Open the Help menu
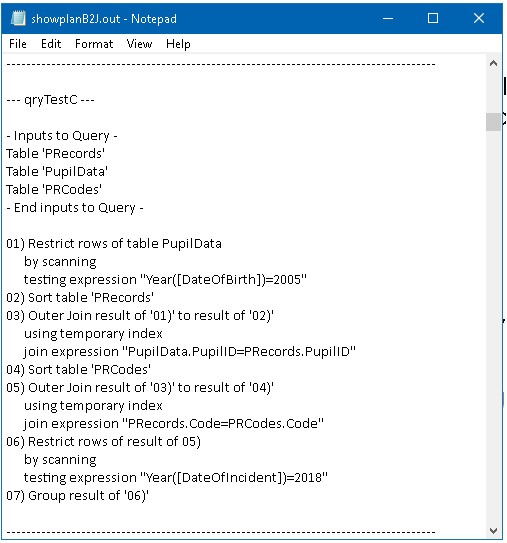507x543 pixels. 178,44
